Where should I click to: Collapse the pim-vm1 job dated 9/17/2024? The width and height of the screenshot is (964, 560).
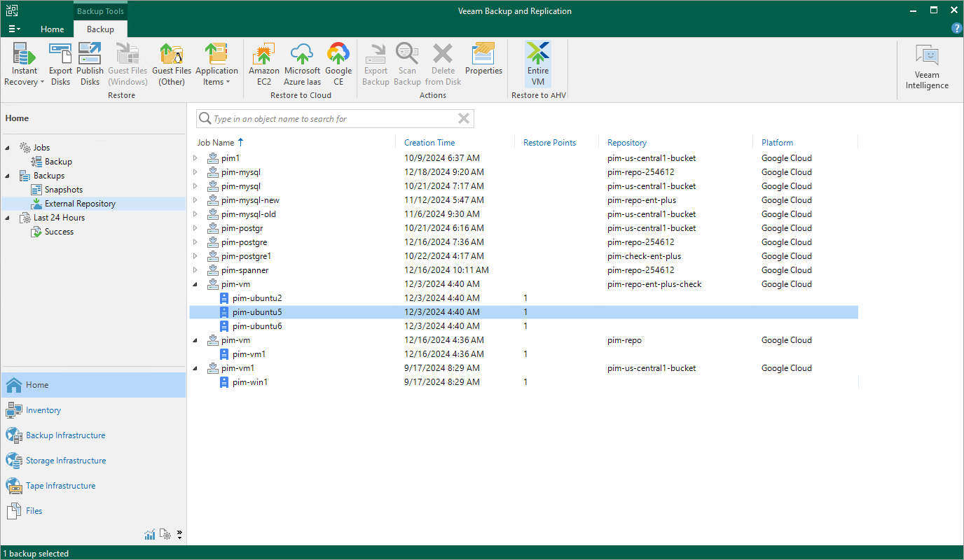pos(195,368)
